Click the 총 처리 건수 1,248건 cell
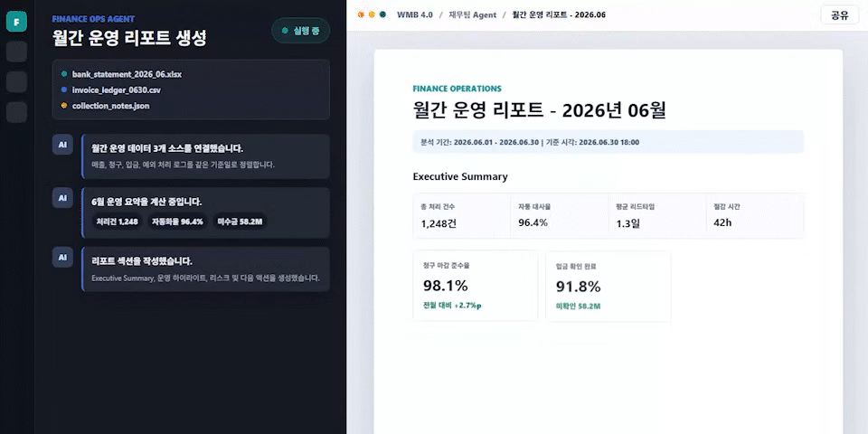 coord(462,216)
